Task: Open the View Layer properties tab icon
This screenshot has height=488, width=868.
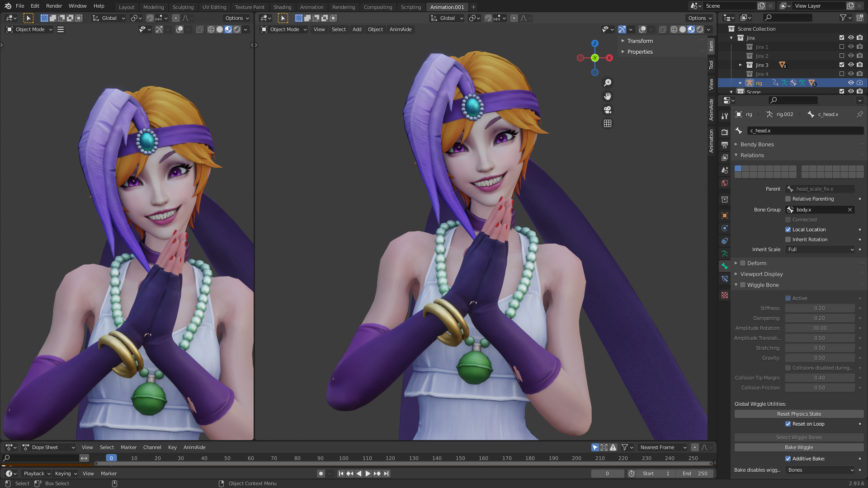Action: [725, 158]
